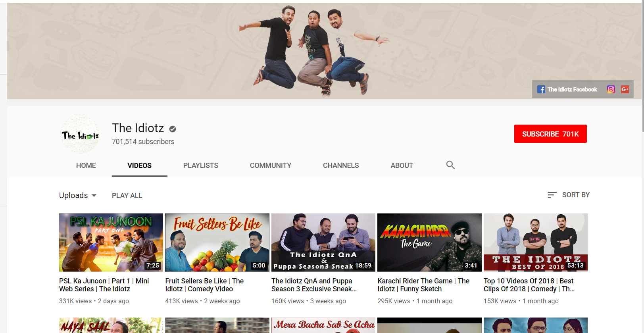Play the Idiotz QnA video thumbnail

click(323, 243)
